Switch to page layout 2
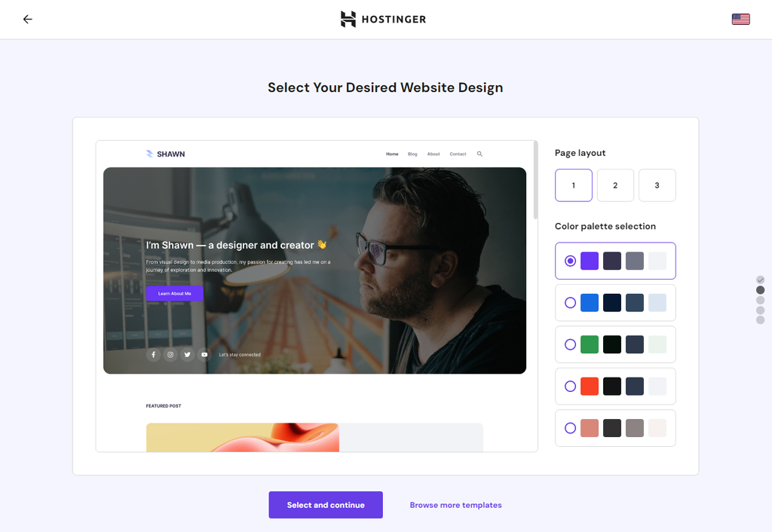 615,185
